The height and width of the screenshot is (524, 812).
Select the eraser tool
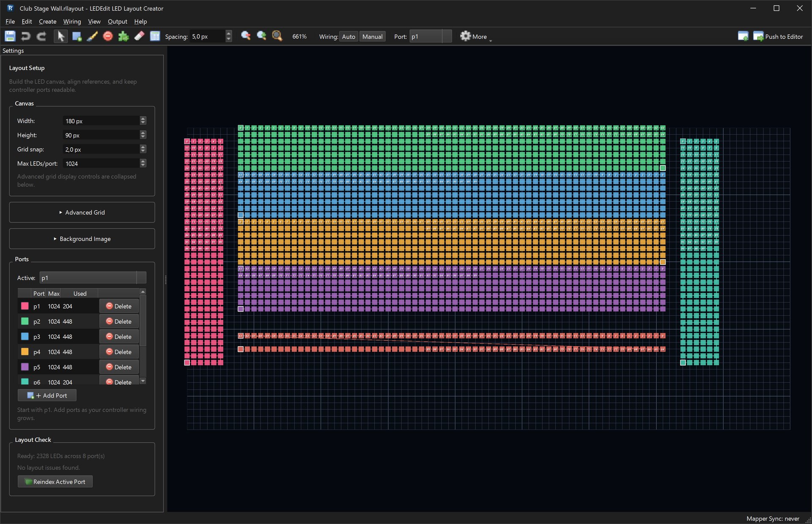(139, 36)
